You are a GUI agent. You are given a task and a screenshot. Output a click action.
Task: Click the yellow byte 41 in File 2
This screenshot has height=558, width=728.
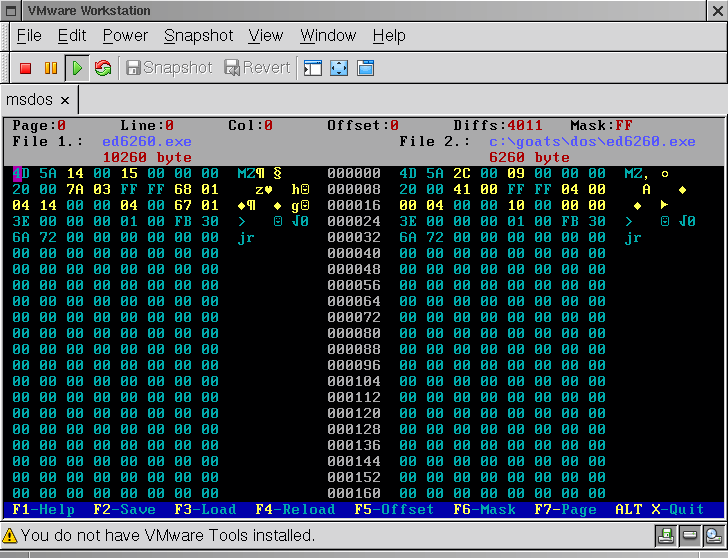tap(462, 189)
